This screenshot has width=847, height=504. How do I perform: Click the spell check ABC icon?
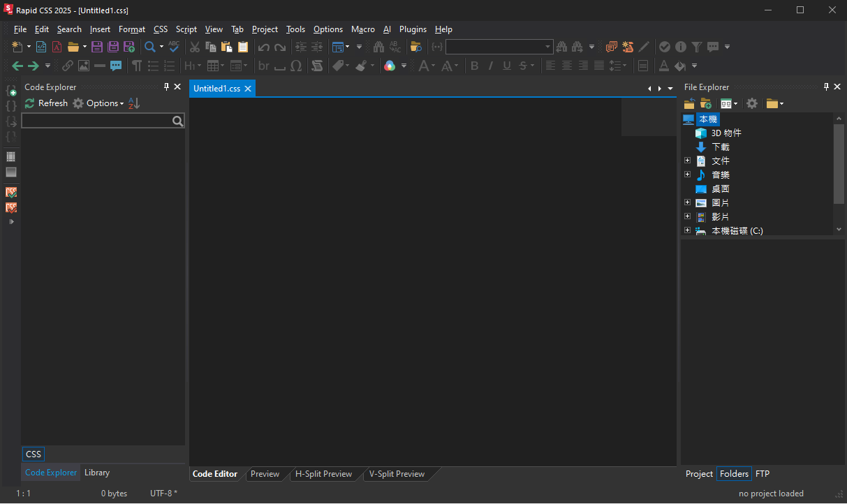174,47
